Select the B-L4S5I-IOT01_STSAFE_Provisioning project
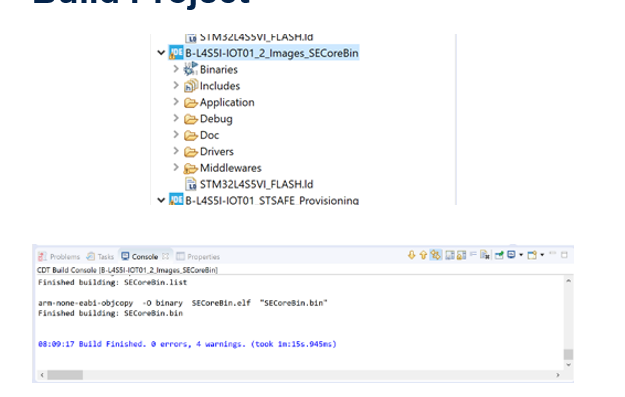The image size is (625, 397). [x=272, y=200]
